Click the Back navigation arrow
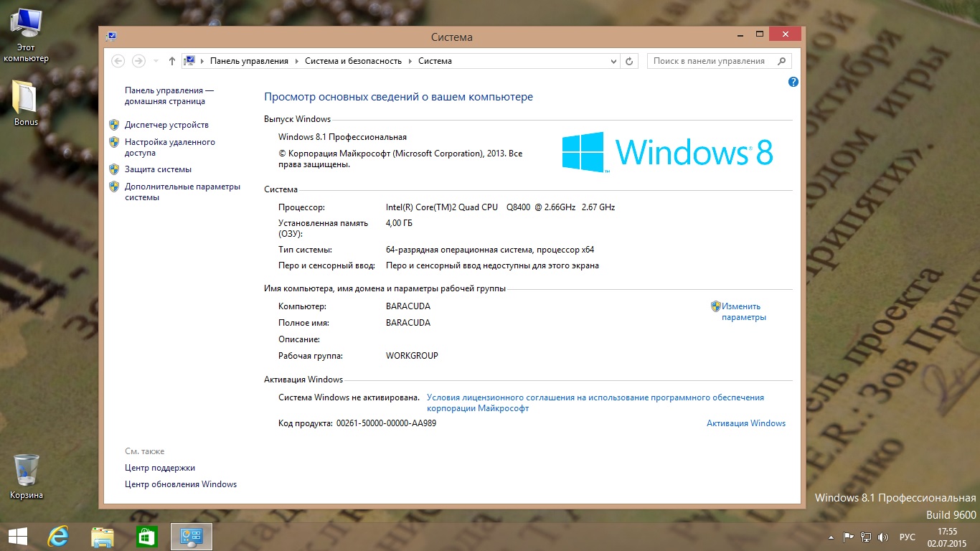This screenshot has width=980, height=551. pos(118,61)
